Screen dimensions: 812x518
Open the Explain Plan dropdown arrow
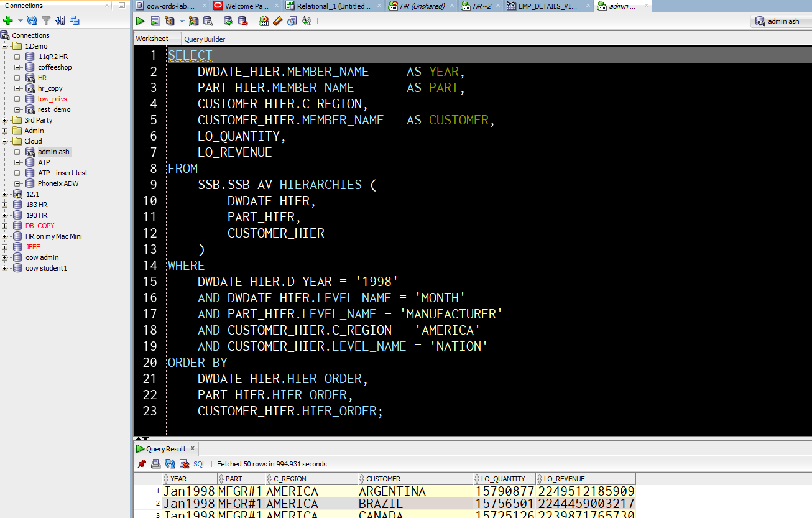tap(182, 21)
